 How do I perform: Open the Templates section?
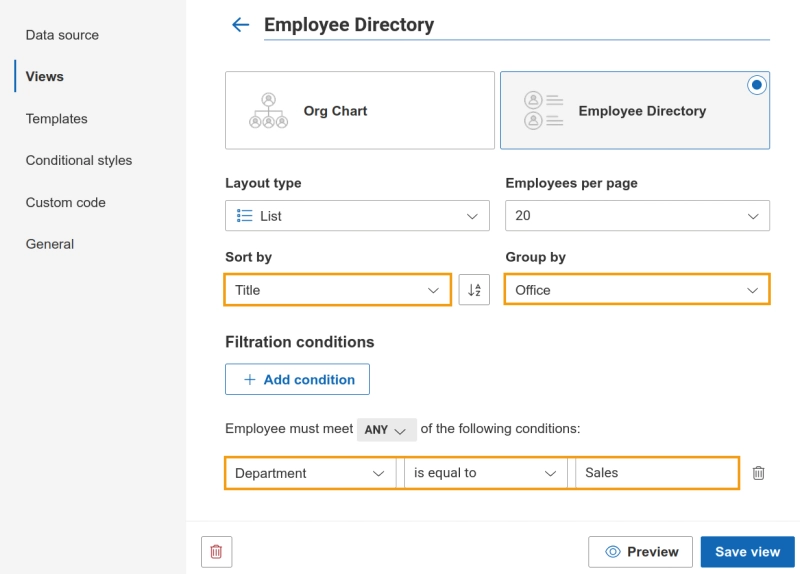click(57, 118)
